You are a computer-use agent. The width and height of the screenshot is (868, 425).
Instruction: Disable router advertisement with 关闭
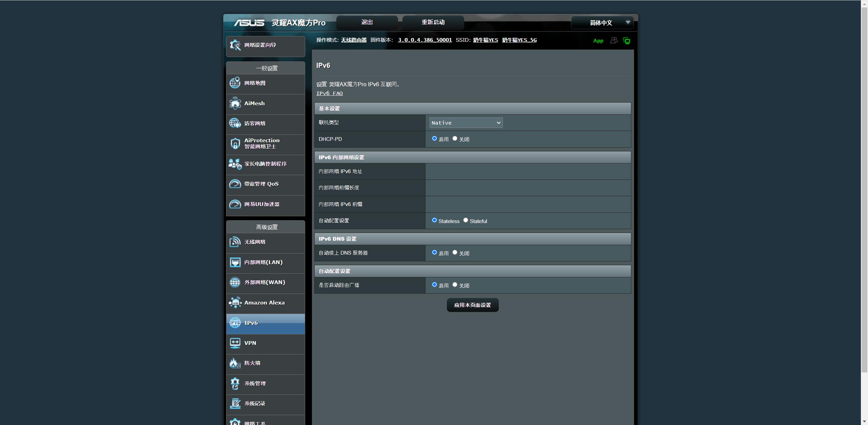point(455,285)
